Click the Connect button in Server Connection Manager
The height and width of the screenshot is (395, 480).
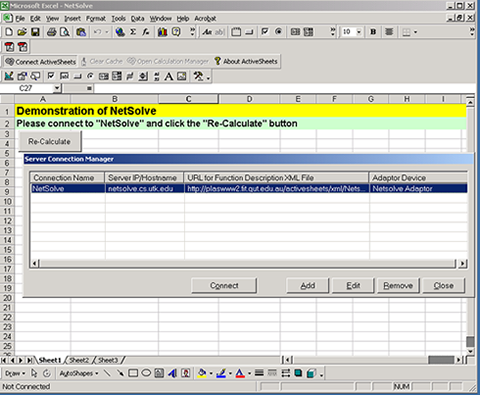point(224,286)
